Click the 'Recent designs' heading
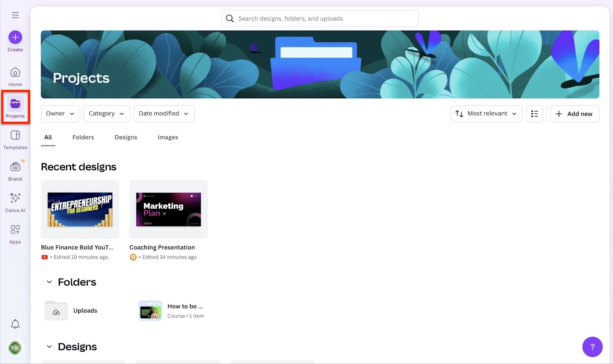Screen dimensions: 613x364 pyautogui.click(x=79, y=167)
